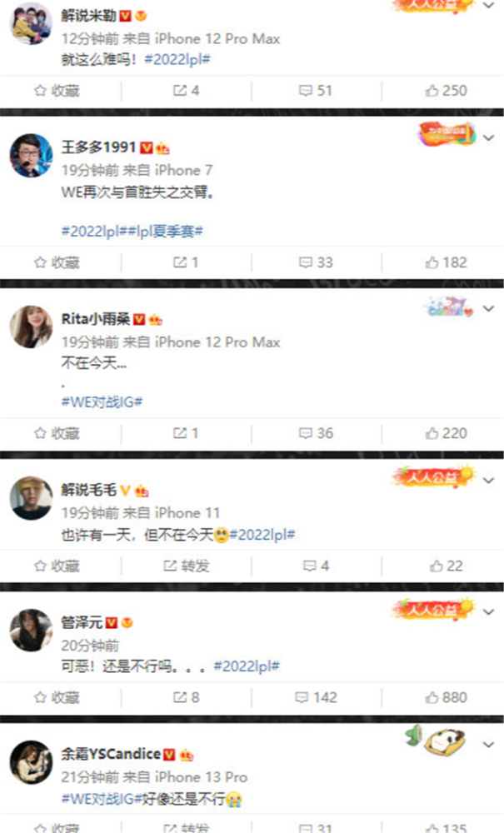Image resolution: width=504 pixels, height=833 pixels.
Task: Open the 36 comments on Rita小雨桑's post
Action: coord(316,433)
